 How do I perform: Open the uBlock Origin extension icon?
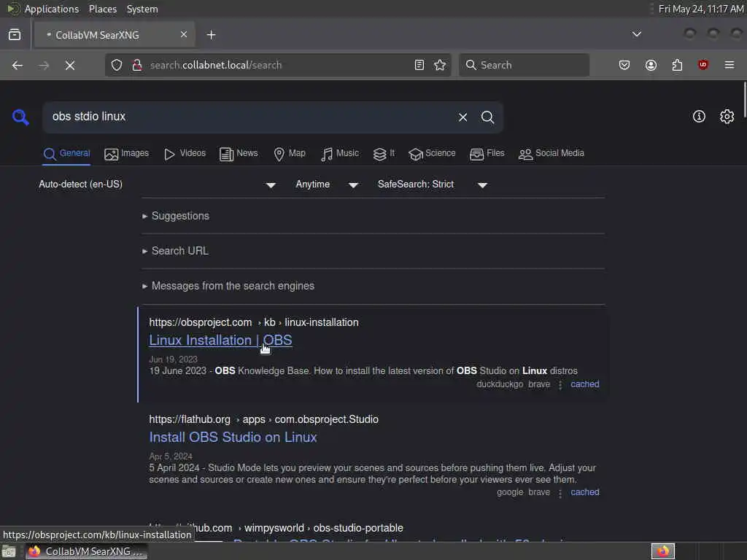(x=703, y=65)
